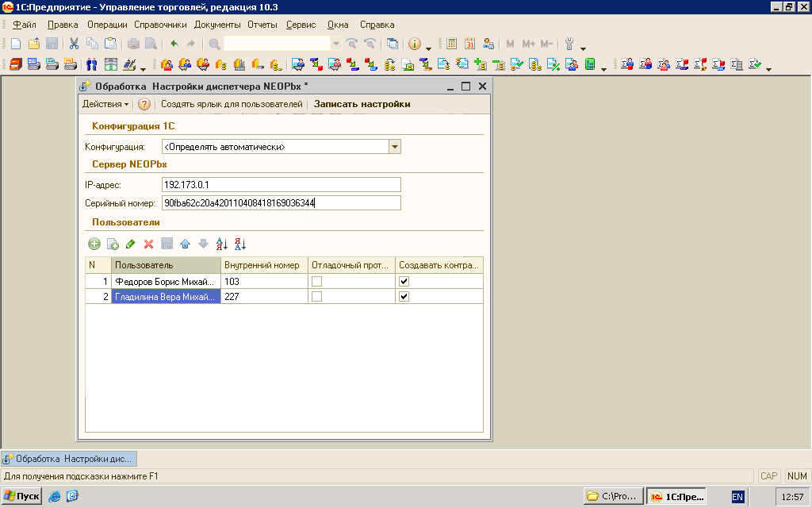Click the round question mark help button
The width and height of the screenshot is (812, 508).
pyautogui.click(x=144, y=104)
